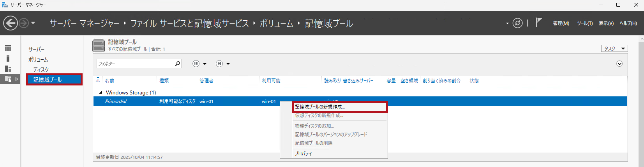Open Dashboard icon in left sidebar

(x=8, y=48)
